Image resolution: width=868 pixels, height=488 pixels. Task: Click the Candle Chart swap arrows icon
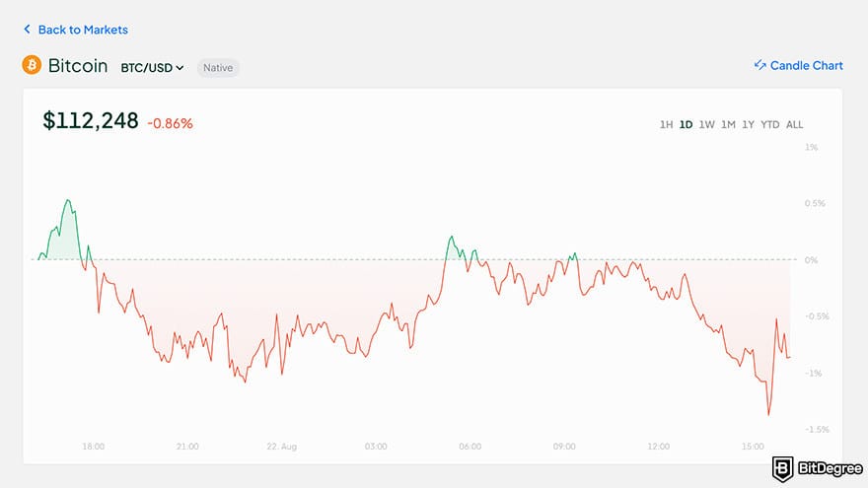point(760,65)
